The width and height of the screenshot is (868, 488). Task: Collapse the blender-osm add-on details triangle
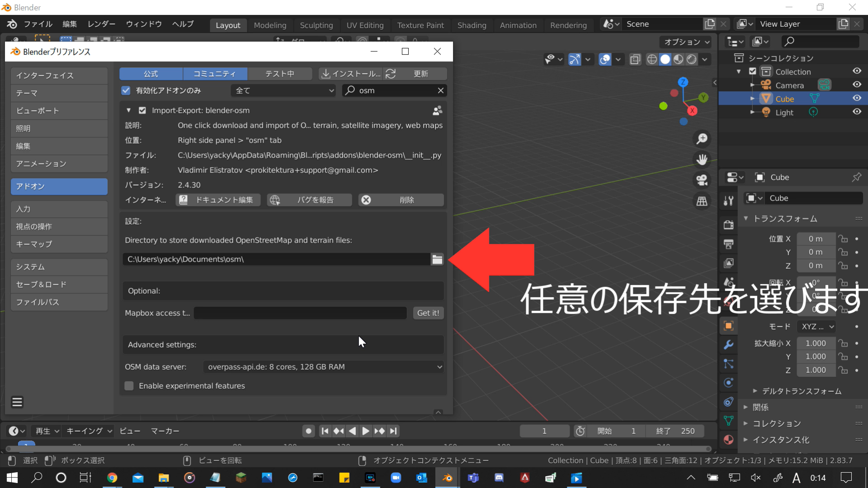point(129,110)
